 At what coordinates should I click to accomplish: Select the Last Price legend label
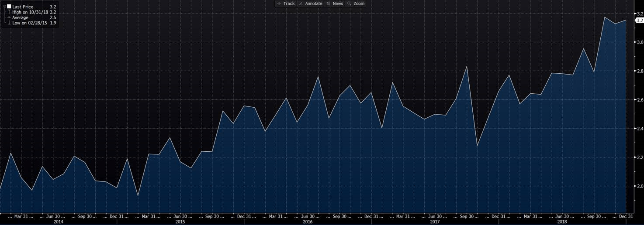[x=23, y=7]
